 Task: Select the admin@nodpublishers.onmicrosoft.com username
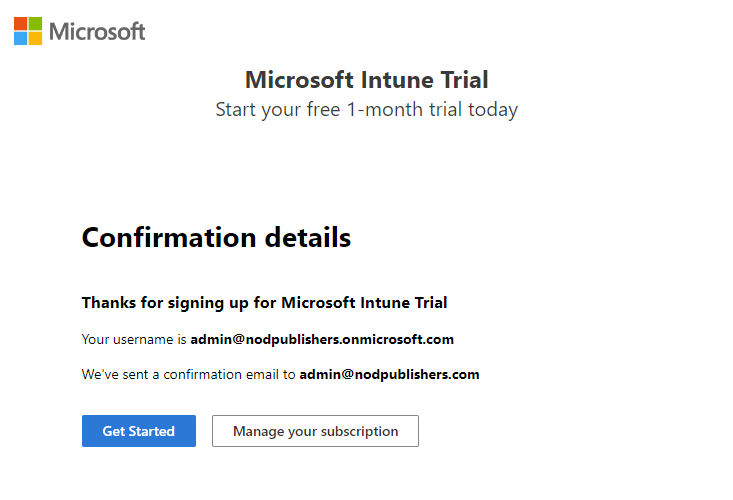[322, 339]
